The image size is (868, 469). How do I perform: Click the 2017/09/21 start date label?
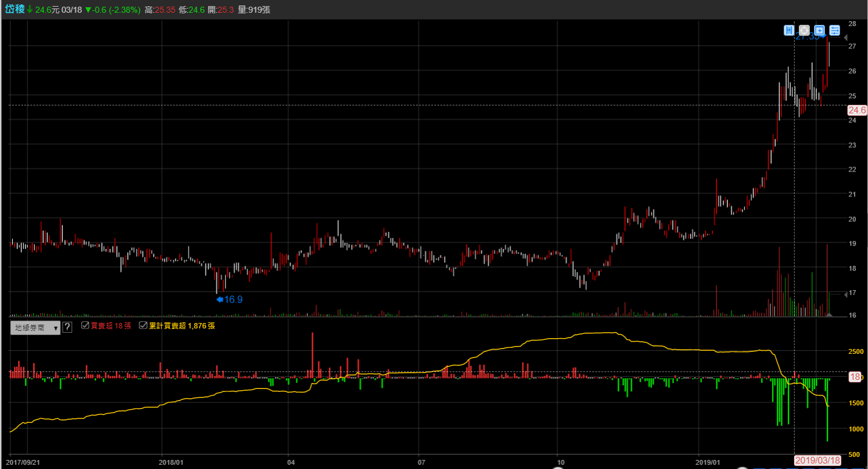(23, 462)
